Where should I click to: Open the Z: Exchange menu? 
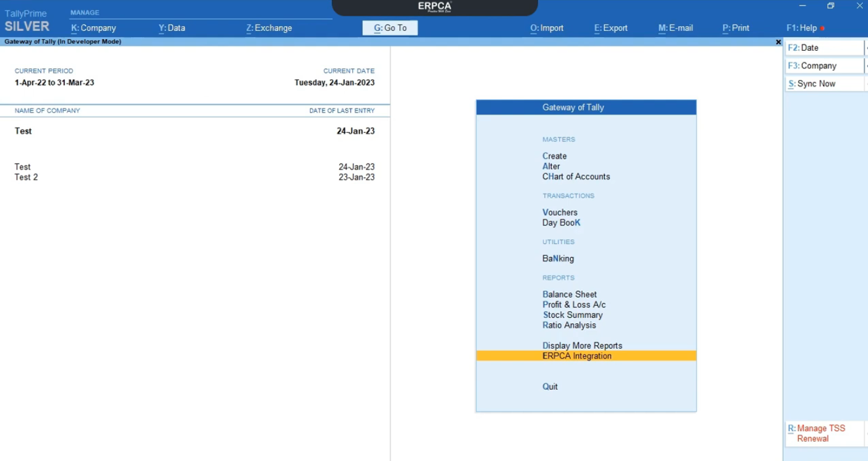pos(269,28)
